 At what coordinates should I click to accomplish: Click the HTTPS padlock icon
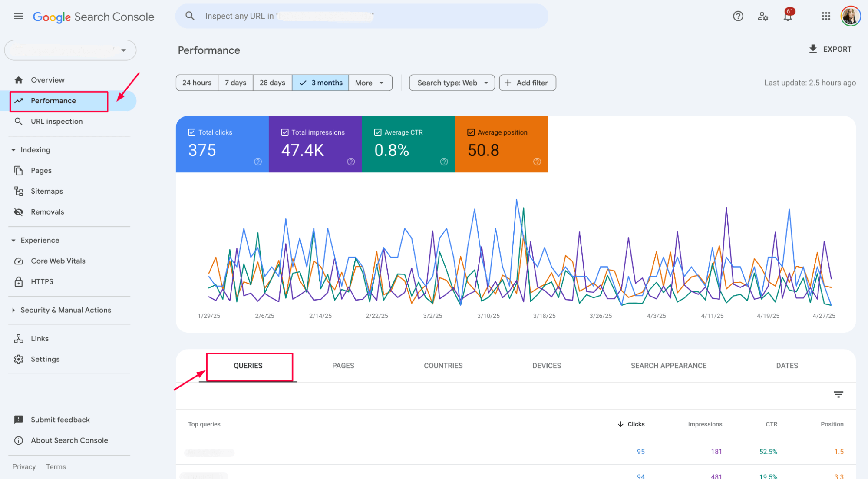pos(19,281)
